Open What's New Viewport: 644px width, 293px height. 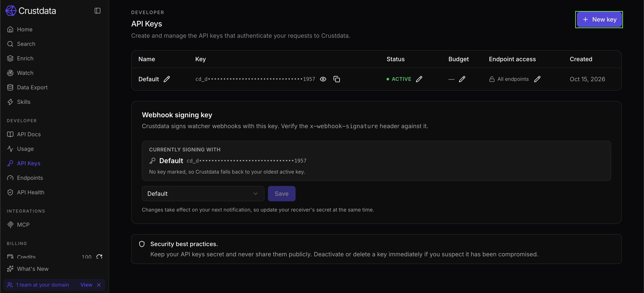(x=33, y=269)
